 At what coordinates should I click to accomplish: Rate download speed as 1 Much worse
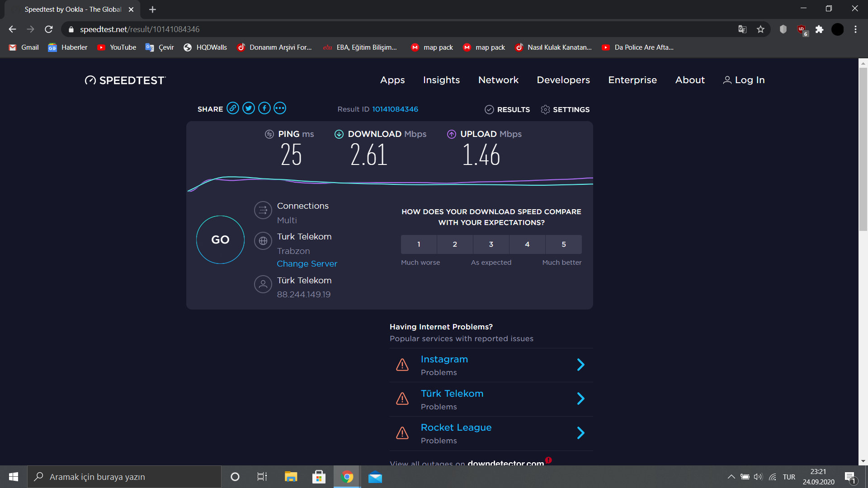tap(419, 244)
